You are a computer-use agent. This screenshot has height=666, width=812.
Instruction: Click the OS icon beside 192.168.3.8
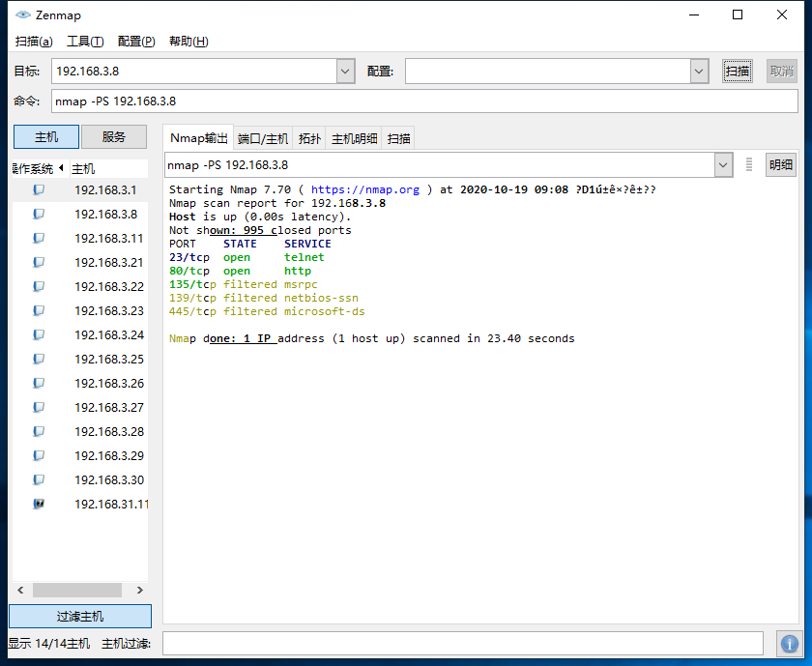39,214
